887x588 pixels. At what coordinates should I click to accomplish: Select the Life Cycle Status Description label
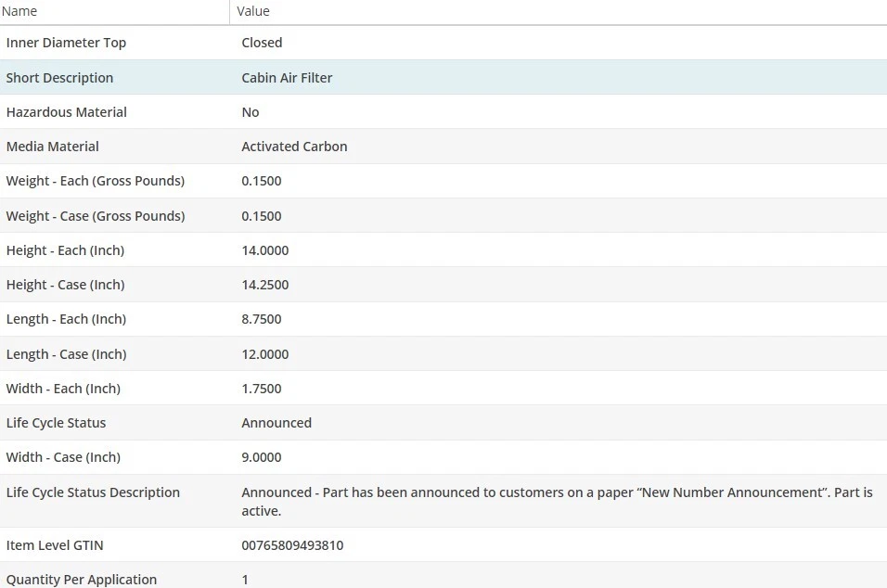click(x=93, y=493)
